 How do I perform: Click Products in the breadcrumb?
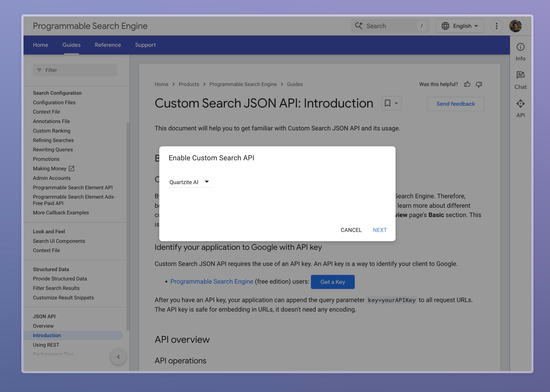point(189,84)
